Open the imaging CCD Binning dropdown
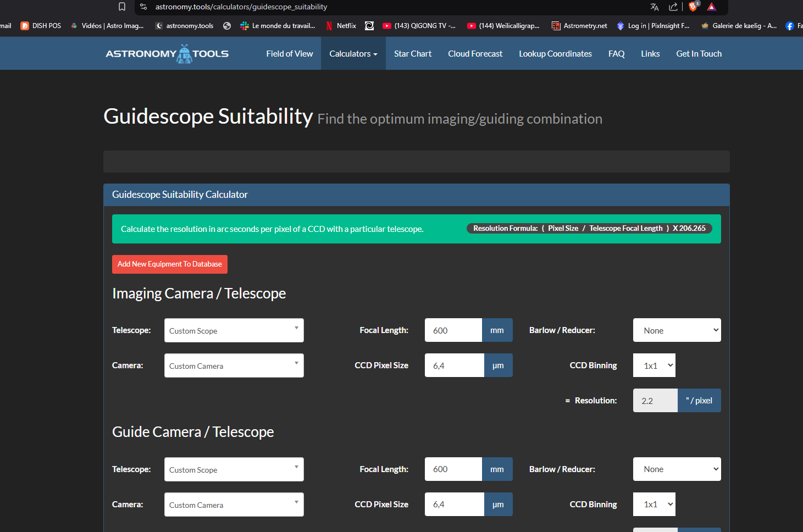Viewport: 803px width, 532px height. (x=654, y=365)
